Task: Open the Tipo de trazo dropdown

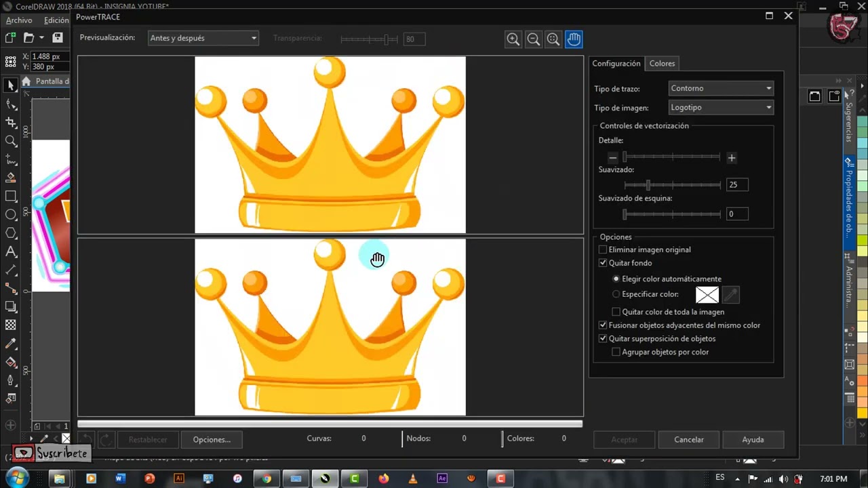Action: 721,88
